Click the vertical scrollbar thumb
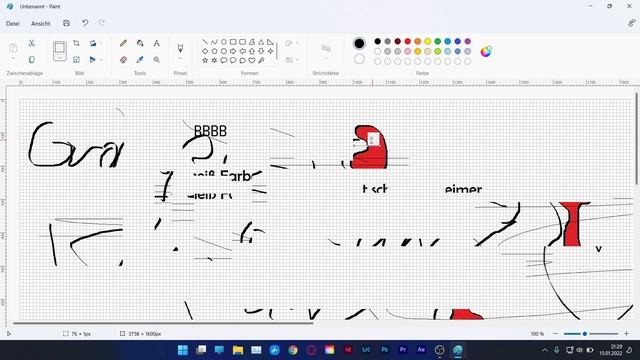Screen dimensions: 640x360 coord(636,139)
